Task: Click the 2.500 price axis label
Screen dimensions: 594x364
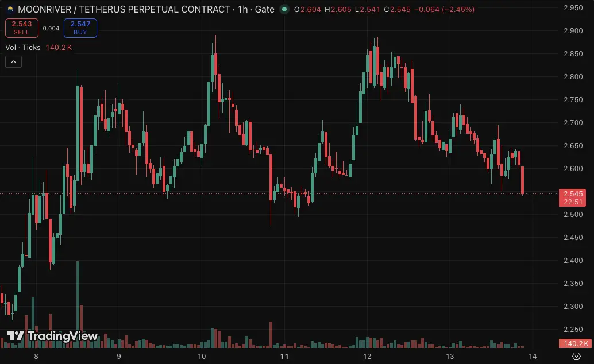Action: (x=573, y=214)
